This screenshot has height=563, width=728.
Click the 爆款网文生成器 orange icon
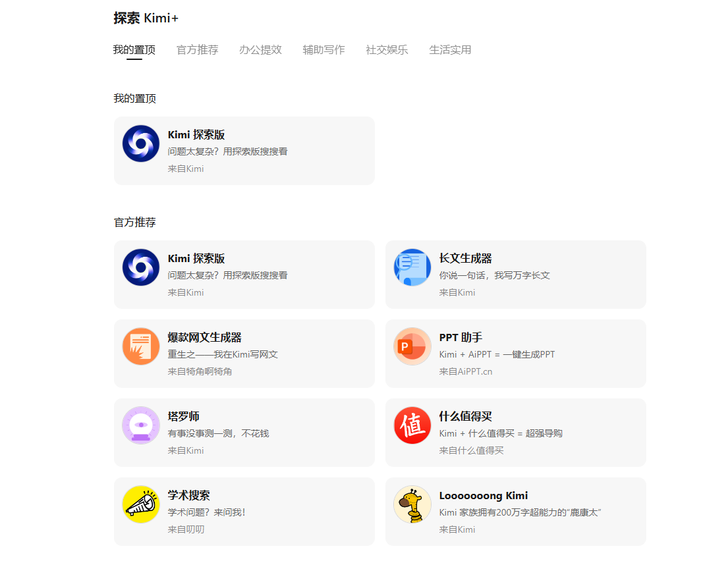tap(141, 346)
